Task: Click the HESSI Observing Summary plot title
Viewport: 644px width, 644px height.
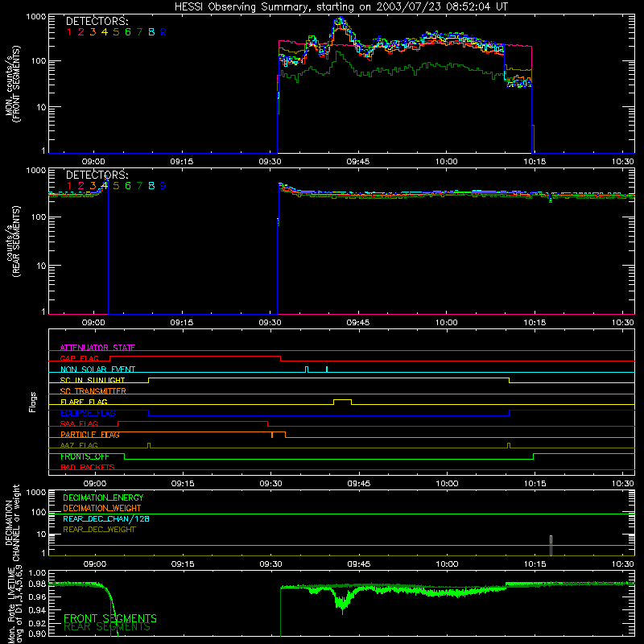Action: (x=341, y=7)
